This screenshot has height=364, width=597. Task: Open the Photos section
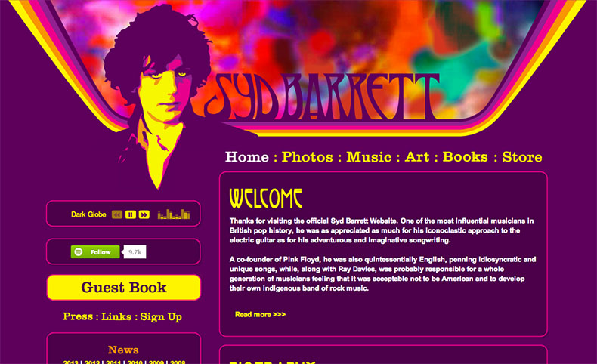tap(308, 157)
